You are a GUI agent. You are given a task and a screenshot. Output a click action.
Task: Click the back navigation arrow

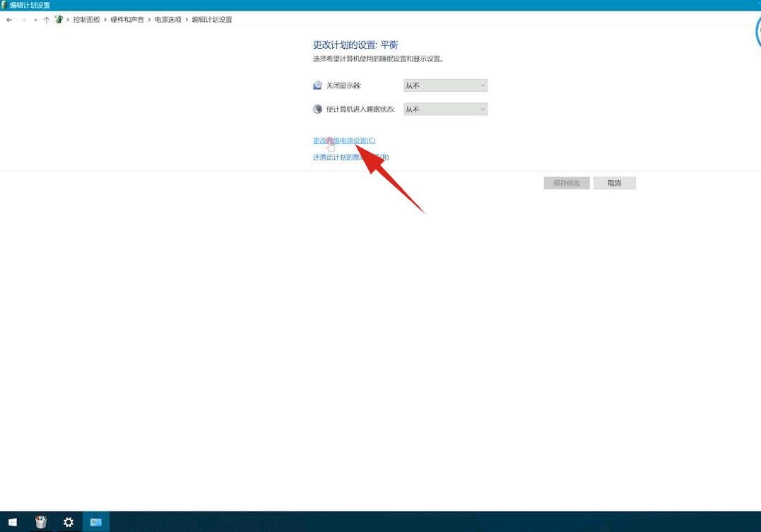[x=9, y=20]
